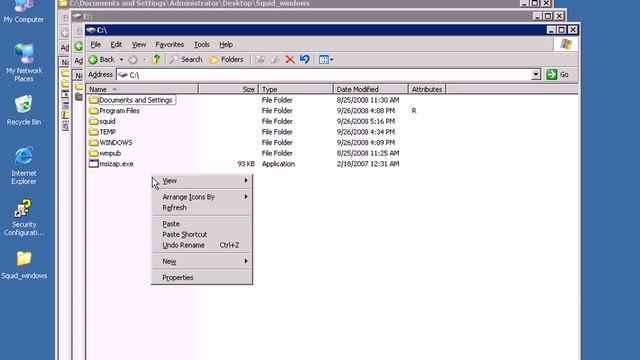The width and height of the screenshot is (640, 360).
Task: Sort by the Size column header
Action: pos(229,89)
